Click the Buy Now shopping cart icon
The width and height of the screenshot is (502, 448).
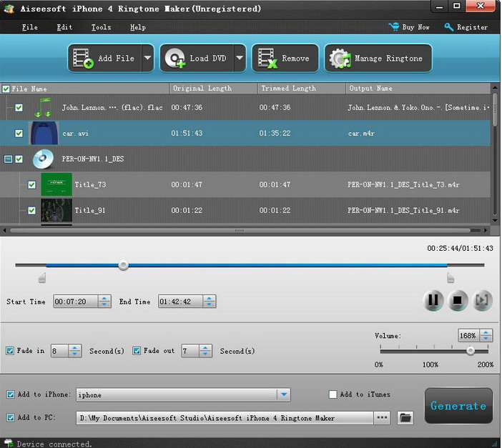[x=394, y=26]
